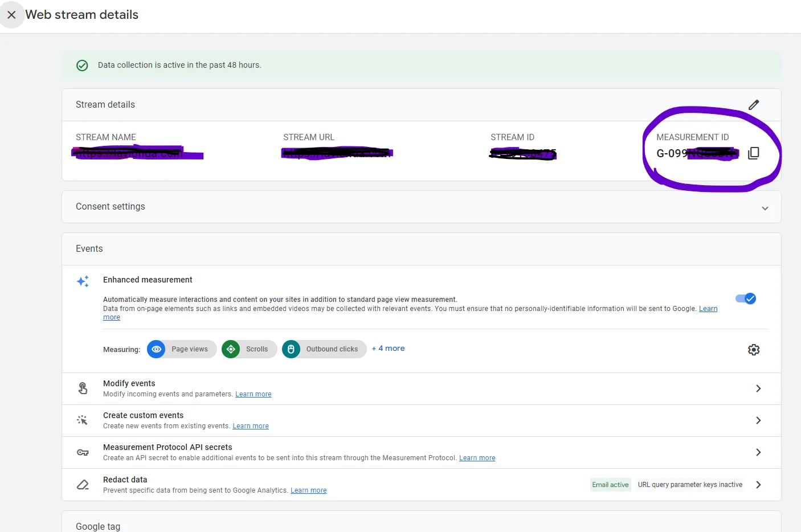Open Modify events via its chevron
The image size is (801, 532).
pos(758,388)
